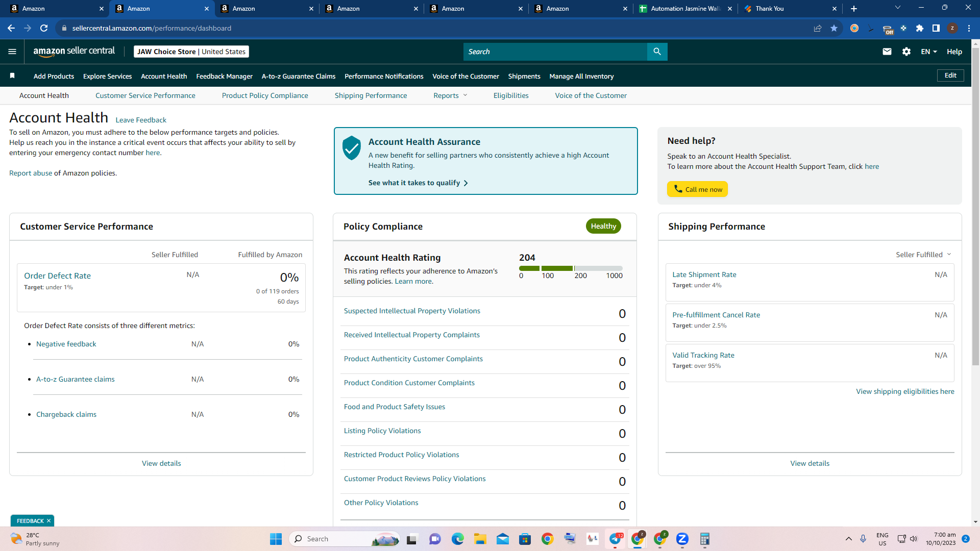Click the Healthy status badge
The width and height of the screenshot is (980, 551).
(603, 226)
